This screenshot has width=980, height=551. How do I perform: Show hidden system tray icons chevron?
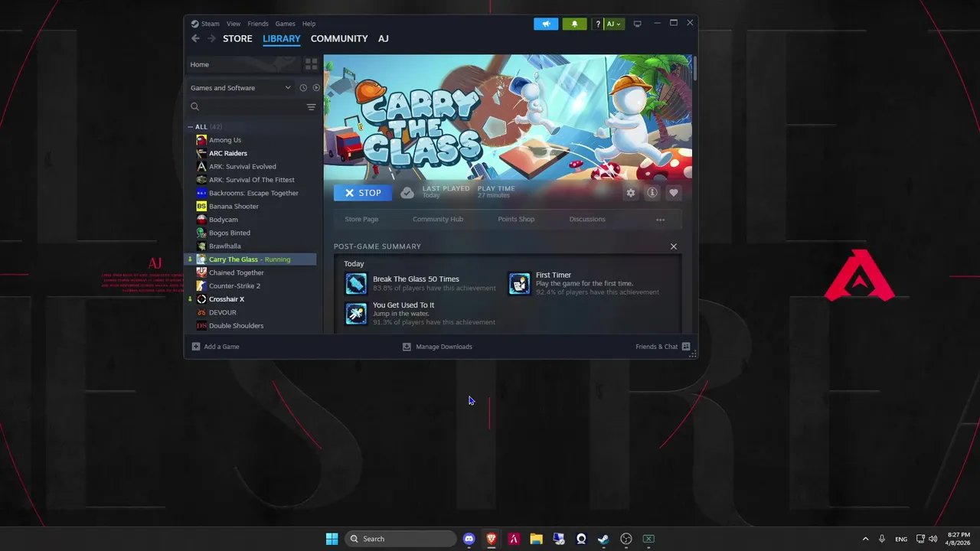coord(865,539)
